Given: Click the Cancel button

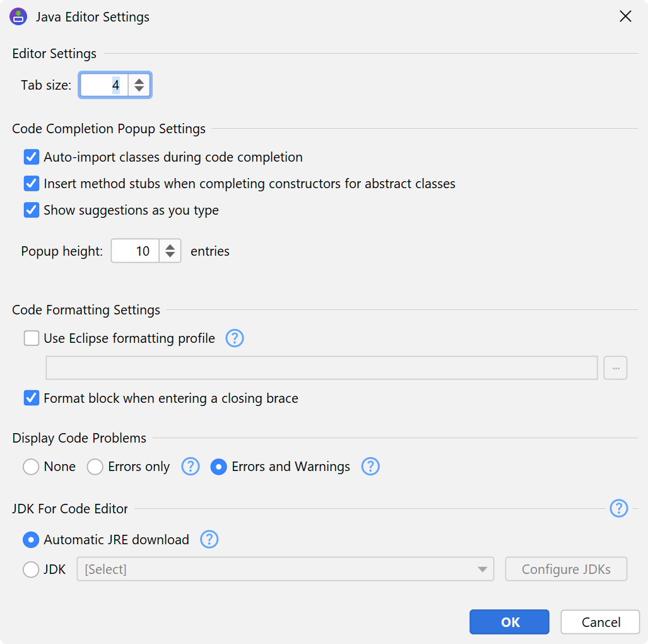Looking at the screenshot, I should [600, 622].
